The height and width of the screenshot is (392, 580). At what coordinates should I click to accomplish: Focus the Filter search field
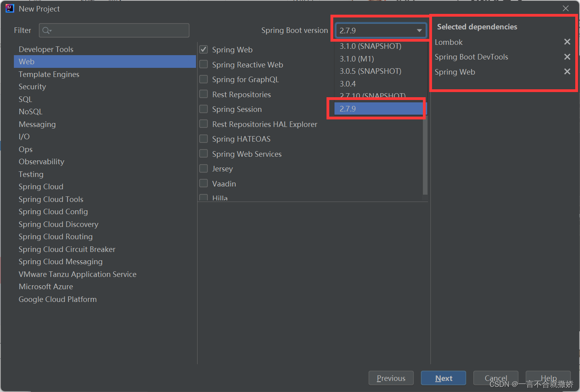[x=114, y=31]
